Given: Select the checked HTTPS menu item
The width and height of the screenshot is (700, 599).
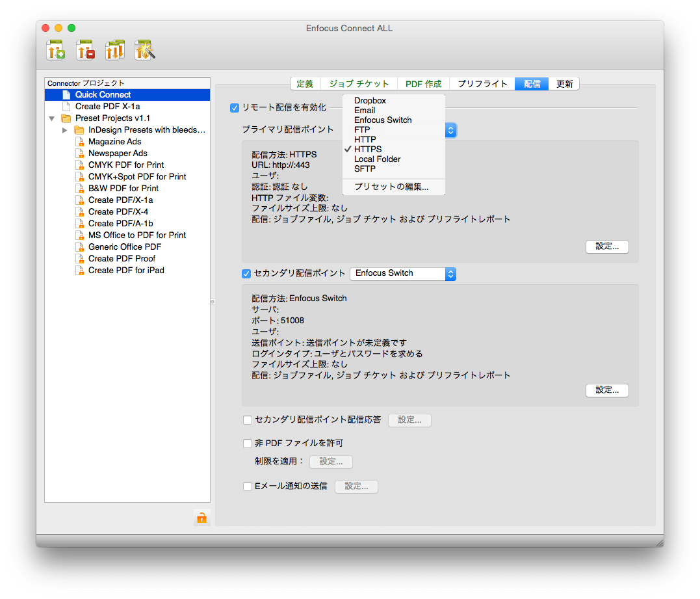Looking at the screenshot, I should pos(394,149).
